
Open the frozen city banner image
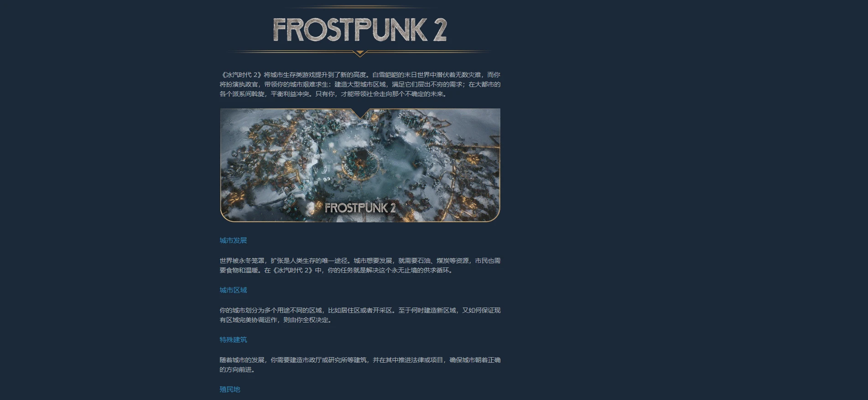[360, 165]
